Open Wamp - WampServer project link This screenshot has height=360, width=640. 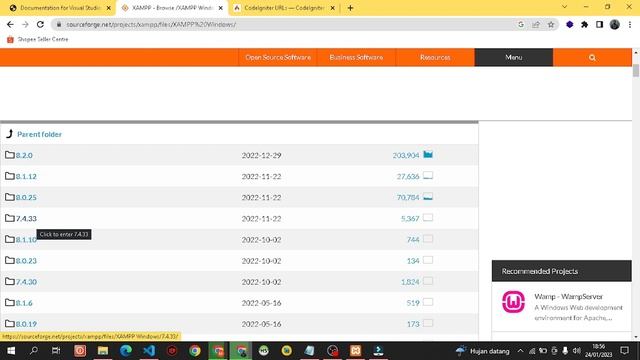tap(568, 296)
